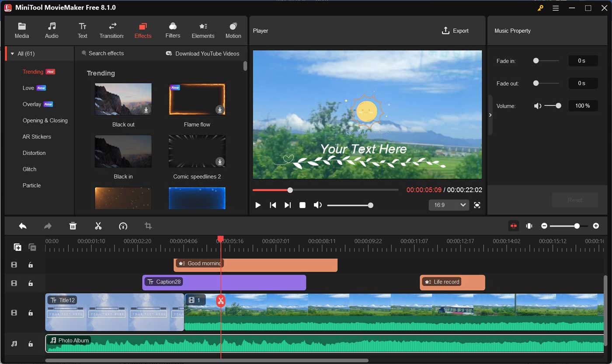Stop playback with the square button
Screen dimensions: 612x364
pos(302,205)
